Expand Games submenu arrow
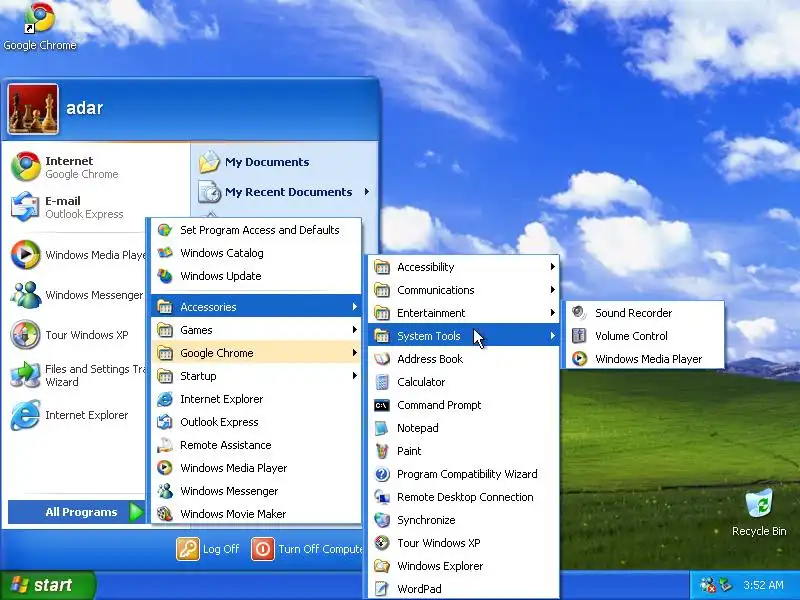 click(x=355, y=330)
